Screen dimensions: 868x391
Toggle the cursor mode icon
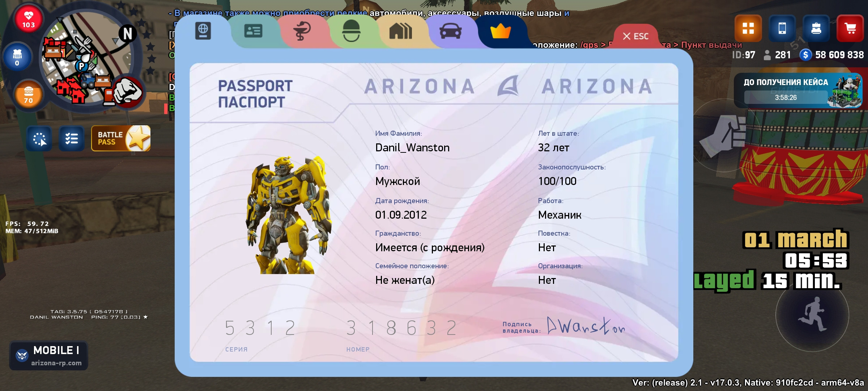click(x=39, y=138)
